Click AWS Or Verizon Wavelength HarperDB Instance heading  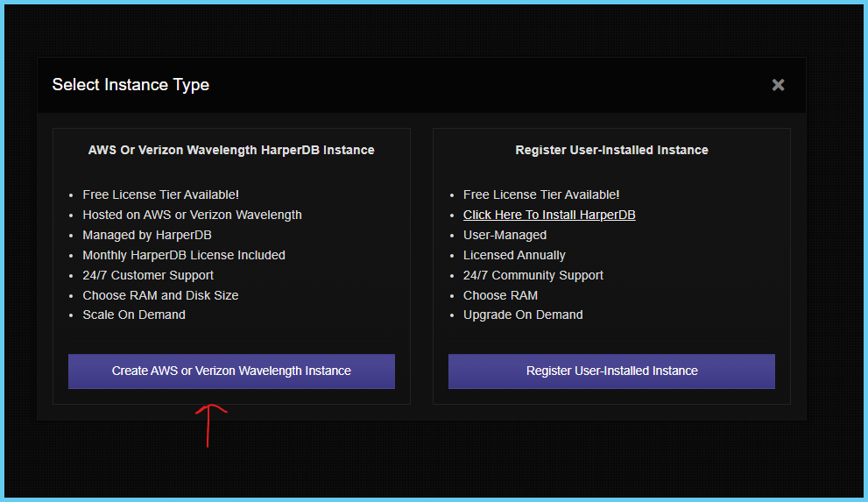[x=231, y=150]
